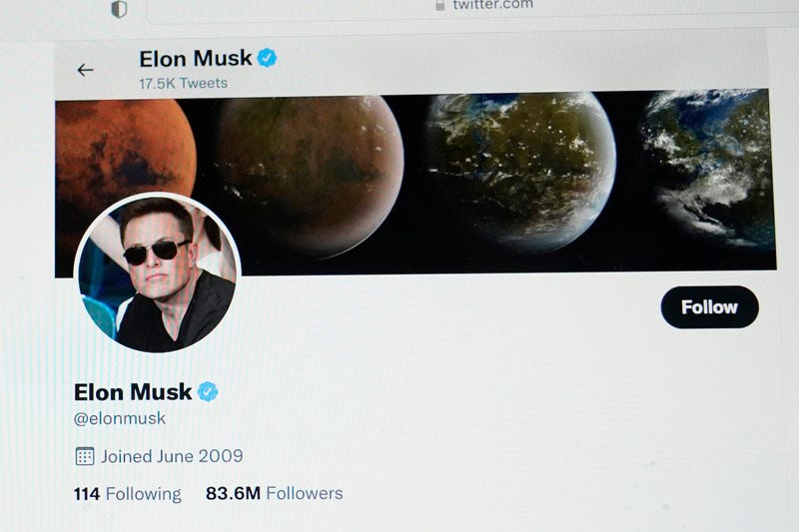Click the verified badge next to profile name
The image size is (799, 532).
(x=208, y=391)
